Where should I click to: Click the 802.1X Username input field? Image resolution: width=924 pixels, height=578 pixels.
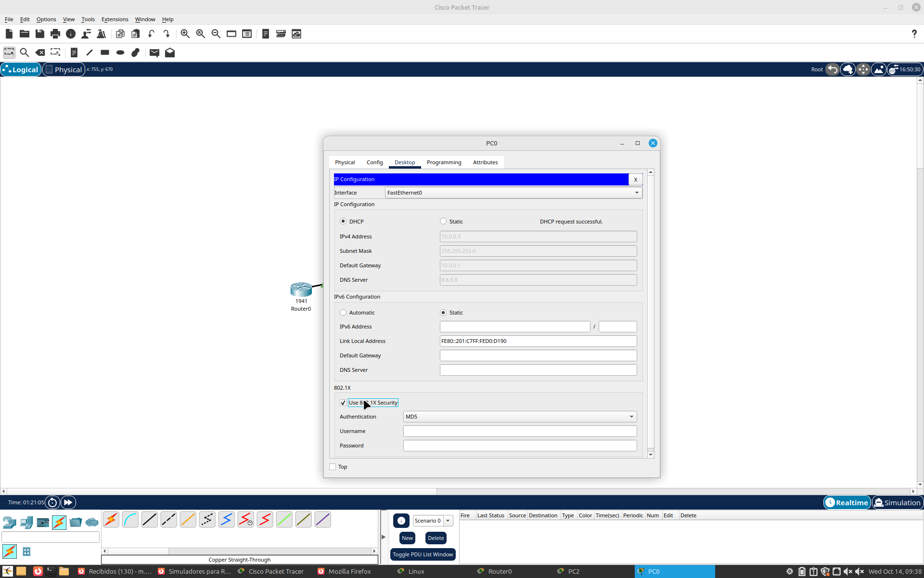(520, 431)
